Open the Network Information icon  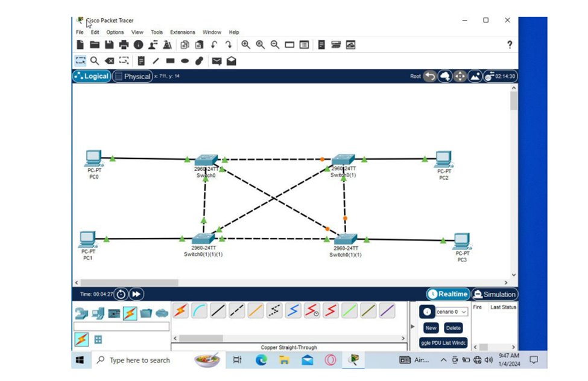point(138,45)
